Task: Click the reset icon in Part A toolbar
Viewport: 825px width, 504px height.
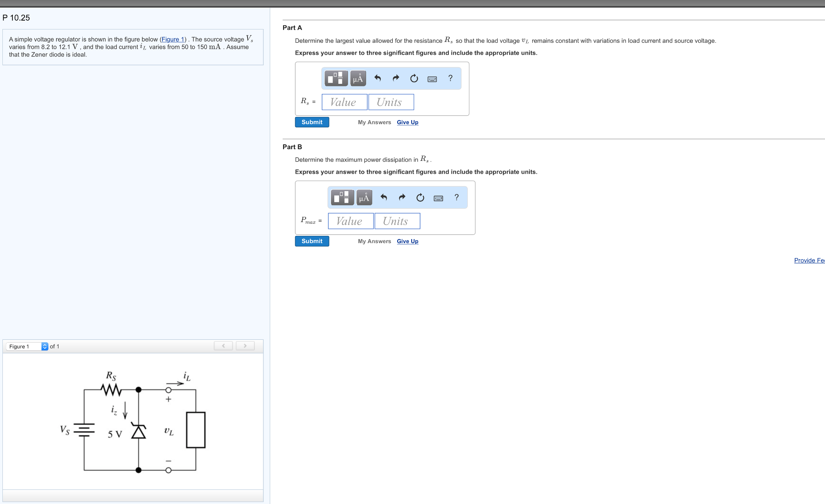Action: pyautogui.click(x=414, y=78)
